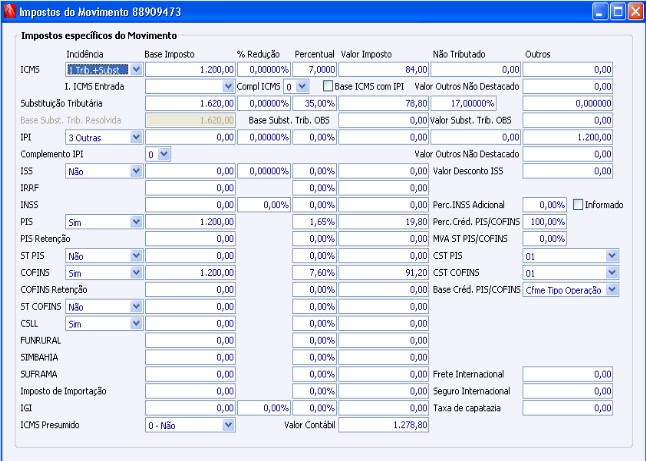Click the COFINS Percentual field 7,60%
The width and height of the screenshot is (646, 461).
click(x=315, y=273)
